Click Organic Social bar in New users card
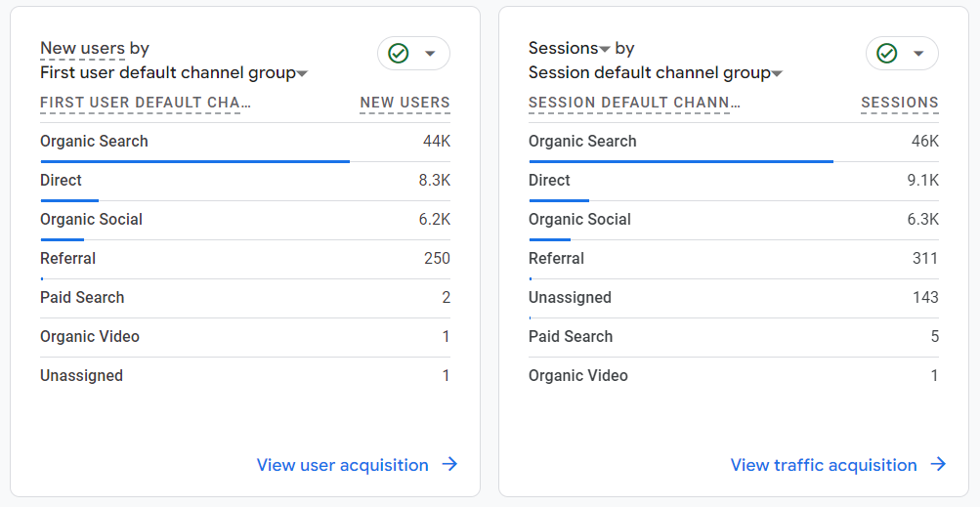Screen dimensions: 980x507 coord(62,239)
